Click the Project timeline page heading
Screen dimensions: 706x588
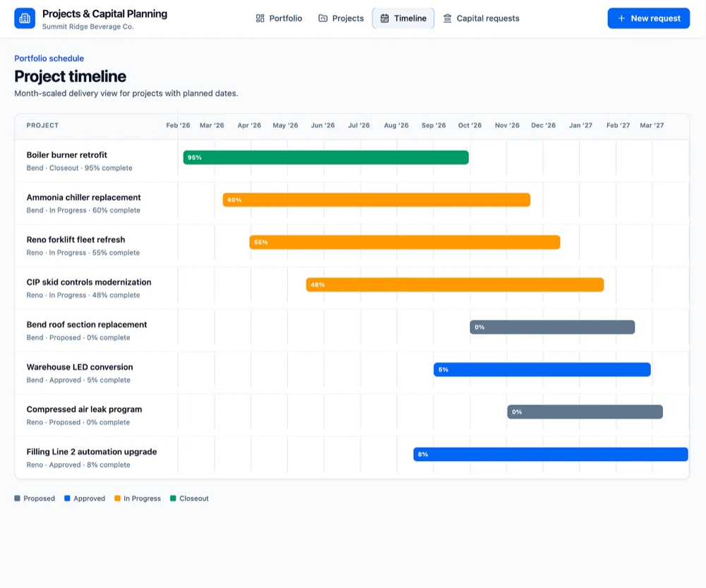click(70, 76)
